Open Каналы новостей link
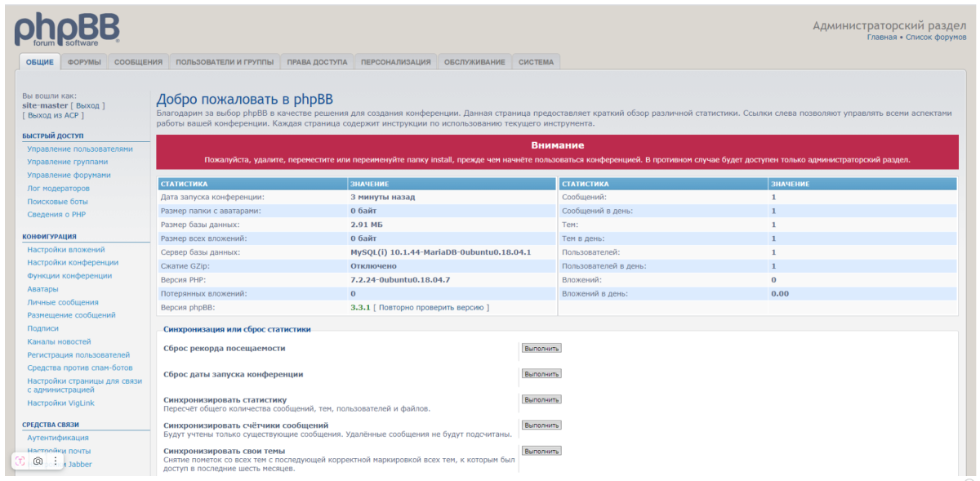 tap(59, 341)
